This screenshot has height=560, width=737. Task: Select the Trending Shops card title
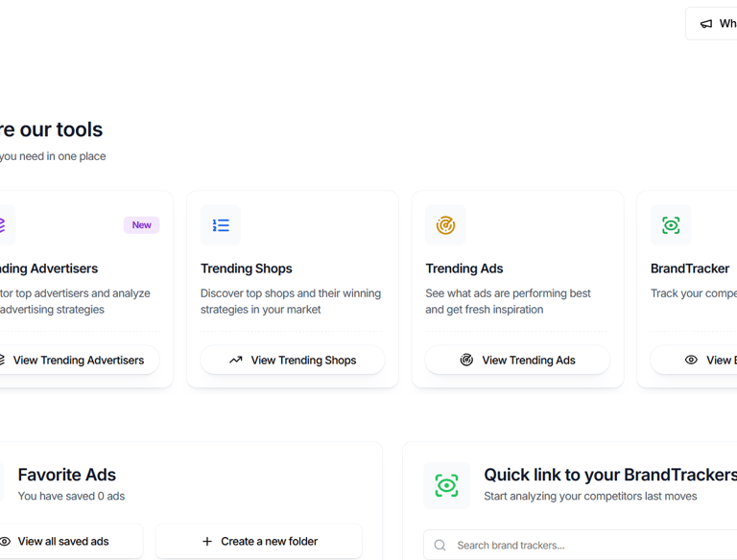coord(247,268)
